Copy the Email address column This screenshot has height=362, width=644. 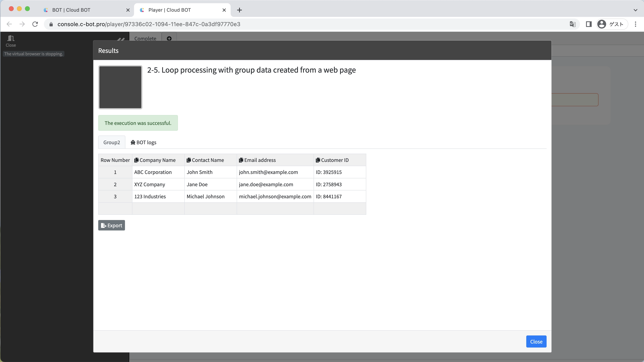tap(241, 160)
